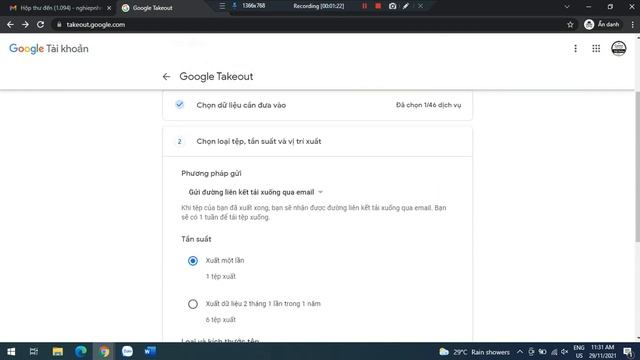Click the Google Tài khoản logo

[49, 49]
